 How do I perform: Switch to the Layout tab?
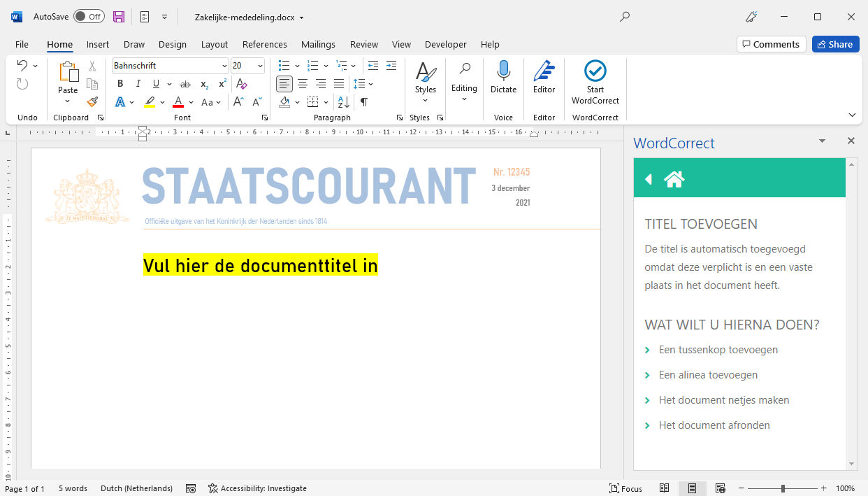point(215,44)
